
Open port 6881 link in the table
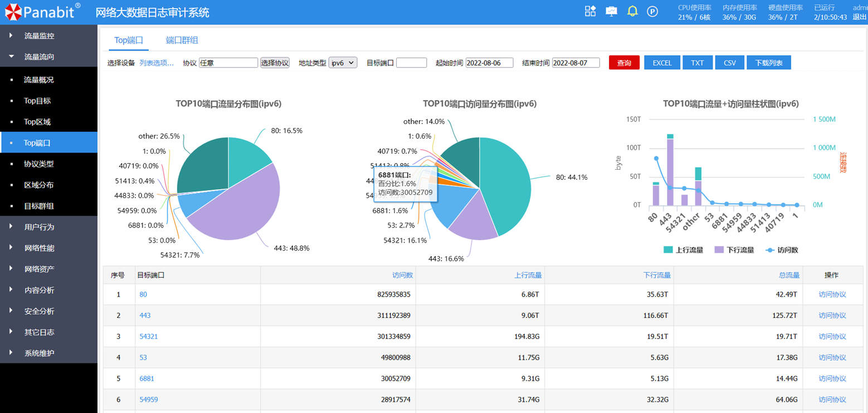pos(147,378)
